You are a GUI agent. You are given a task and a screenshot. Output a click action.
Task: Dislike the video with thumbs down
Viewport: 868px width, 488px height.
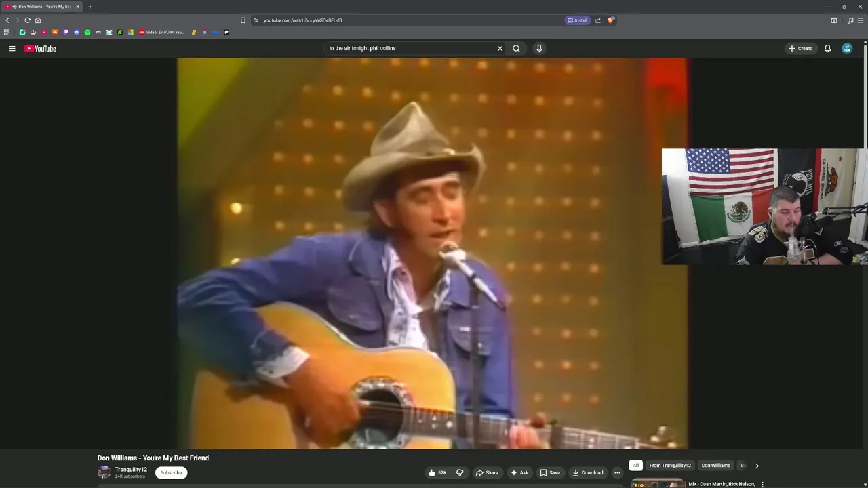click(x=460, y=472)
